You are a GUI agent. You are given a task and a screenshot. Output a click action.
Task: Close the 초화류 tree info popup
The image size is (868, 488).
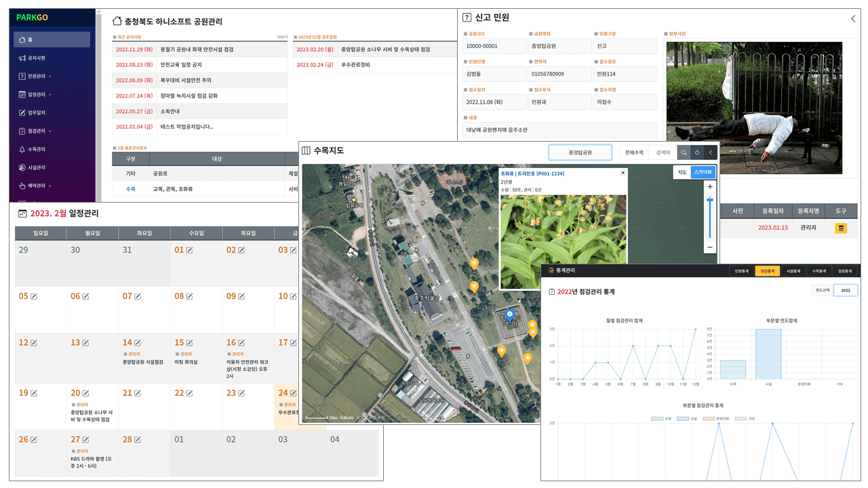[x=623, y=173]
